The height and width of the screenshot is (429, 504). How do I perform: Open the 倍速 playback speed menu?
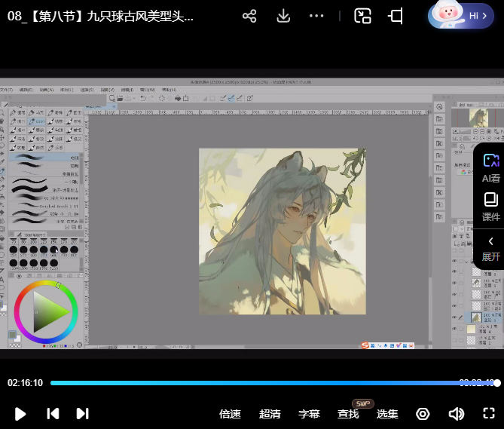coord(230,414)
